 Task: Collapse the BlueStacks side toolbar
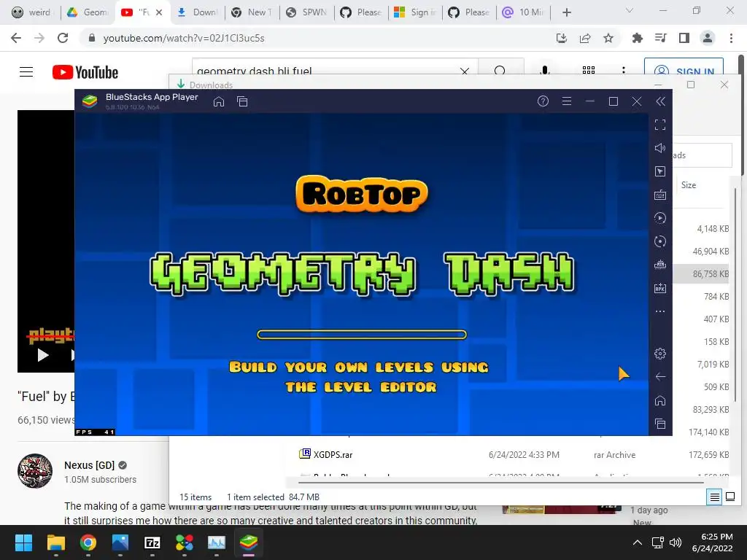[x=660, y=101]
